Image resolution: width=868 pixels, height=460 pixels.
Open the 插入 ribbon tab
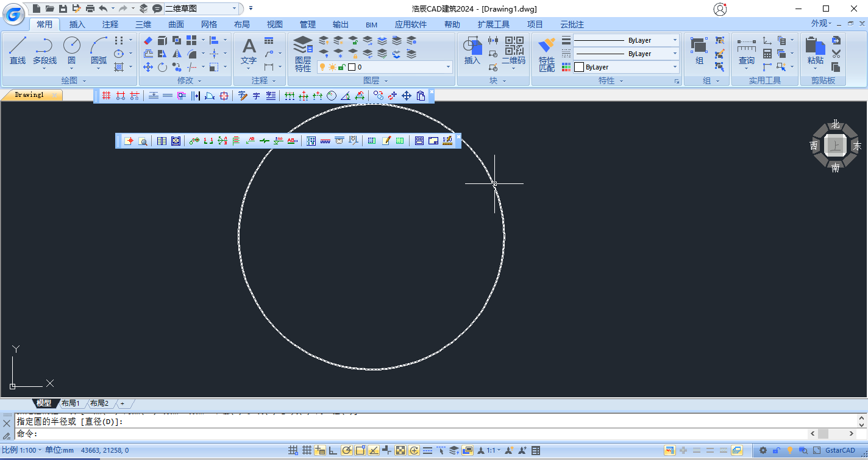click(77, 24)
